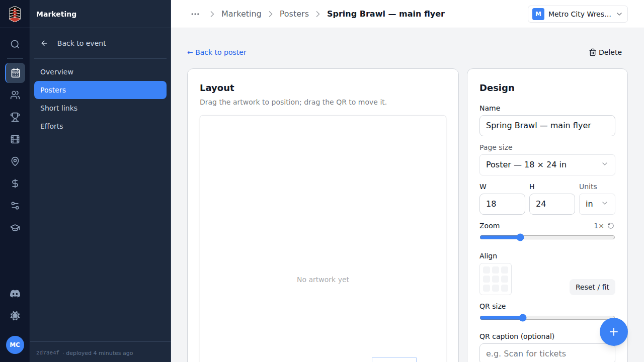Click the app logo icon
This screenshot has height=362, width=644.
pos(15,14)
